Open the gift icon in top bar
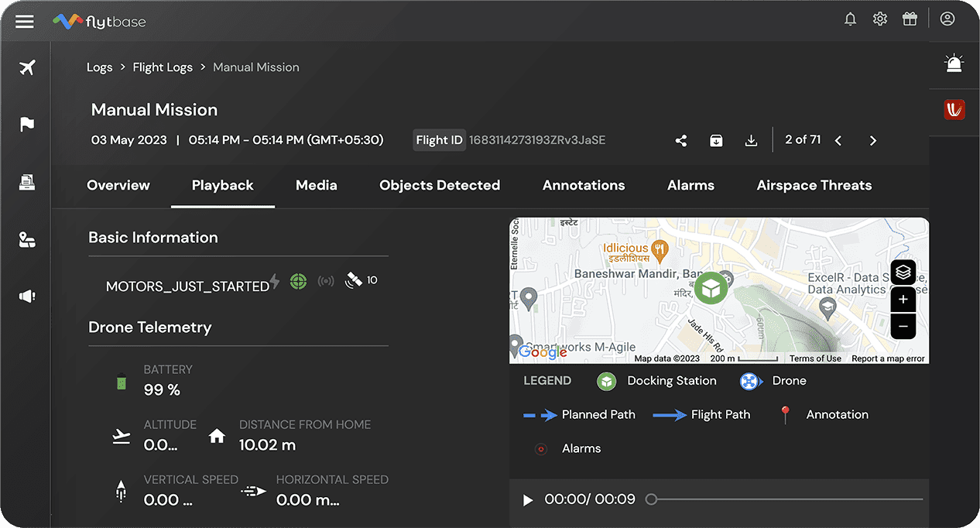This screenshot has width=980, height=528. (x=910, y=19)
